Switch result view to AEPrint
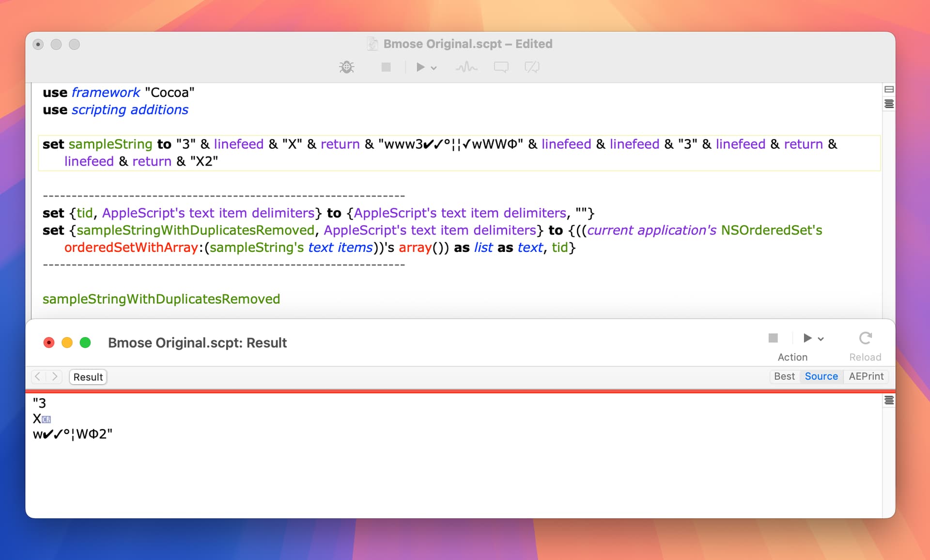 tap(866, 376)
